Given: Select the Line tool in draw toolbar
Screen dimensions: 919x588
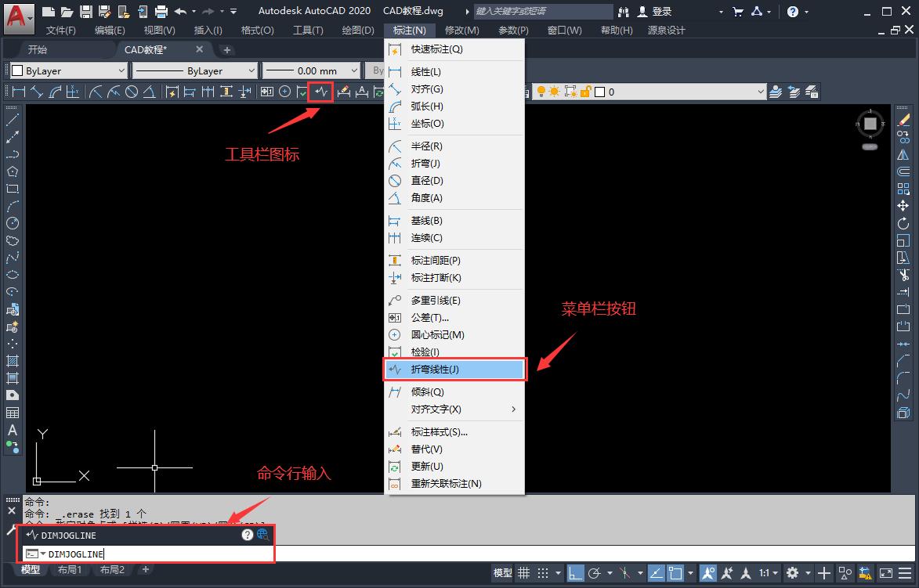Looking at the screenshot, I should click(13, 120).
